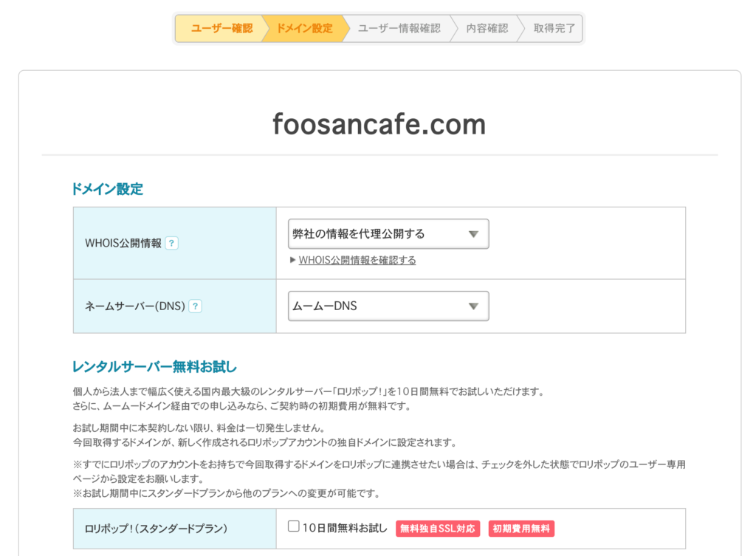Jump to the 内容確認 step
This screenshot has width=756, height=556.
point(487,29)
